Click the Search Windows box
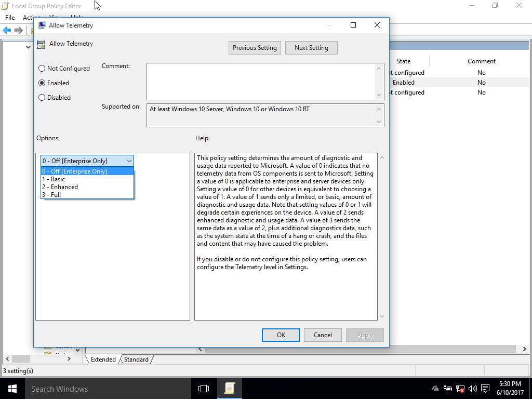532x399 pixels. click(x=108, y=389)
